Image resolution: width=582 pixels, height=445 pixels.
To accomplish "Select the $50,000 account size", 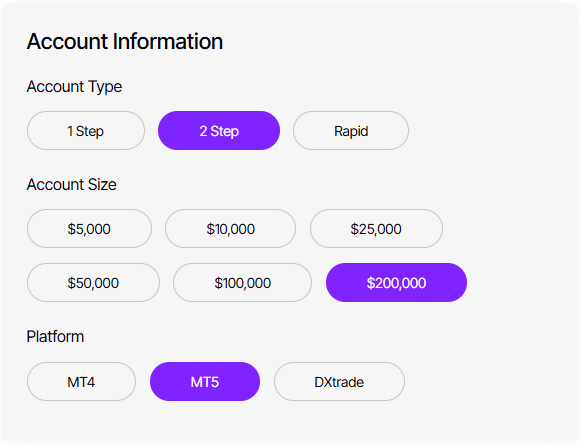I will [93, 283].
